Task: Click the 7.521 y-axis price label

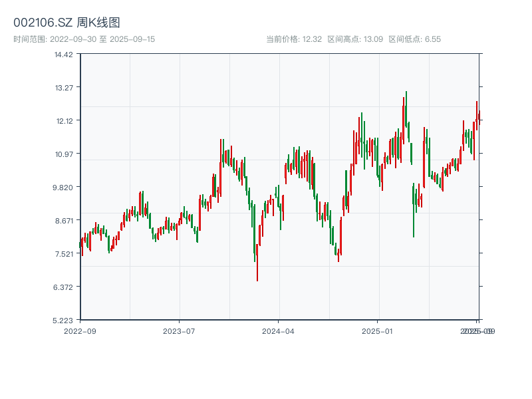Action: pyautogui.click(x=64, y=253)
